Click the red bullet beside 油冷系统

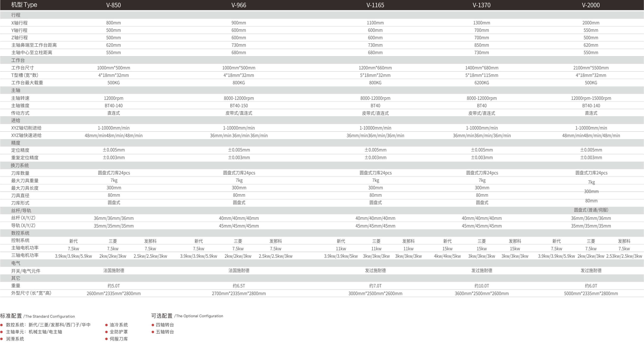(x=106, y=325)
